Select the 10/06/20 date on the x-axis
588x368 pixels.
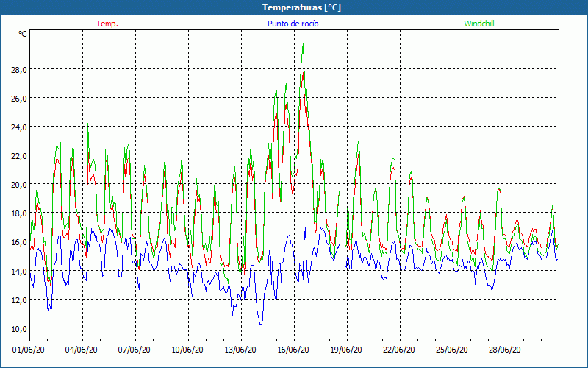(188, 350)
